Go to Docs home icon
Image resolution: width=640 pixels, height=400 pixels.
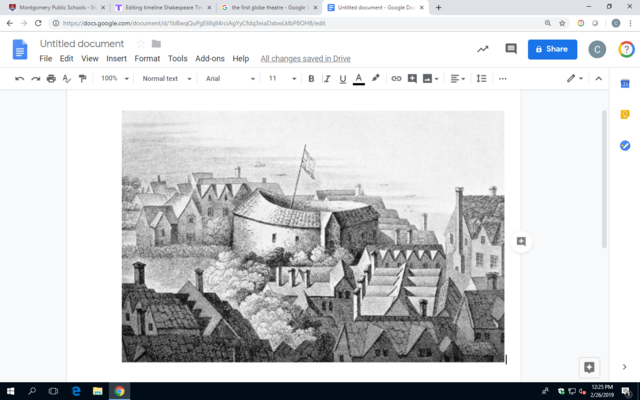(x=20, y=49)
